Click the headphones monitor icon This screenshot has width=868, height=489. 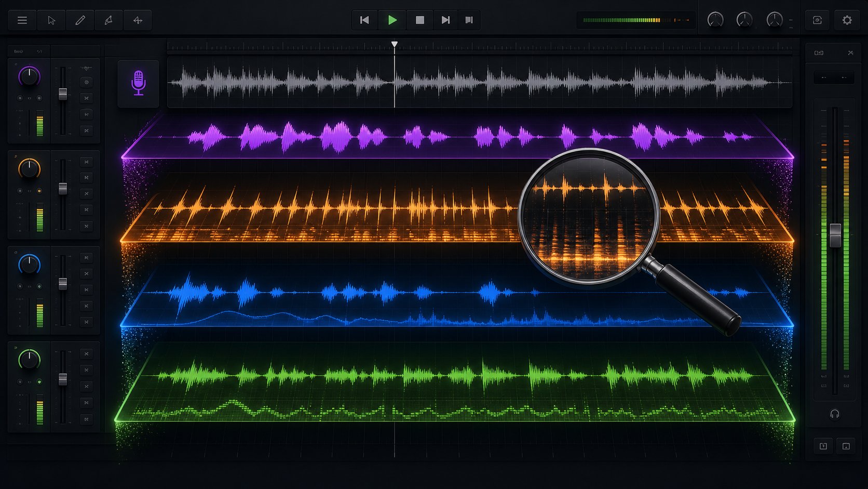(x=835, y=414)
